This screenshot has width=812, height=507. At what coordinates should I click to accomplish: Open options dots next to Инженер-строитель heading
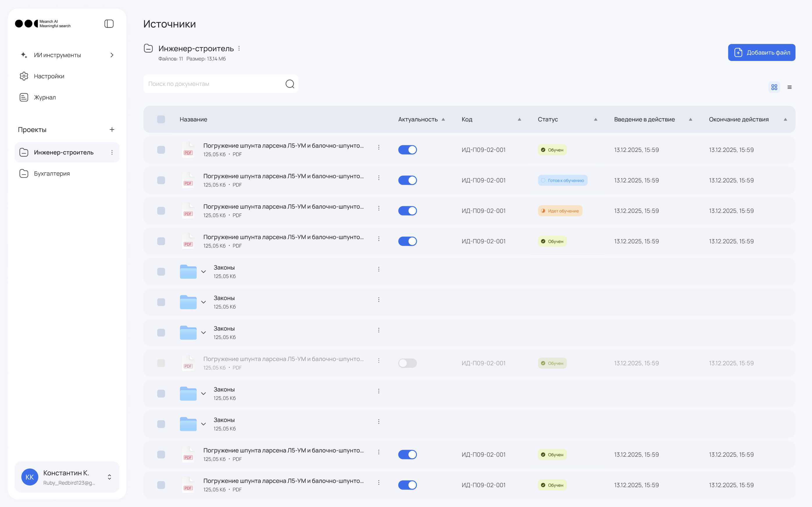coord(239,49)
